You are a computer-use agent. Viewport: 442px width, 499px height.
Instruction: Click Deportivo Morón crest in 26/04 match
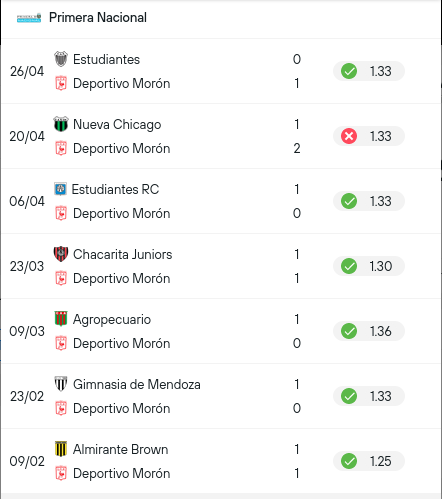click(x=61, y=83)
